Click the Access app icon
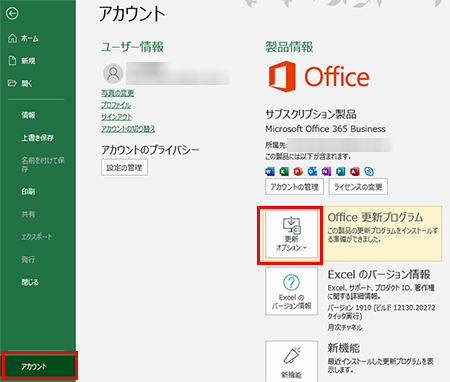This screenshot has height=382, width=450. click(x=355, y=171)
